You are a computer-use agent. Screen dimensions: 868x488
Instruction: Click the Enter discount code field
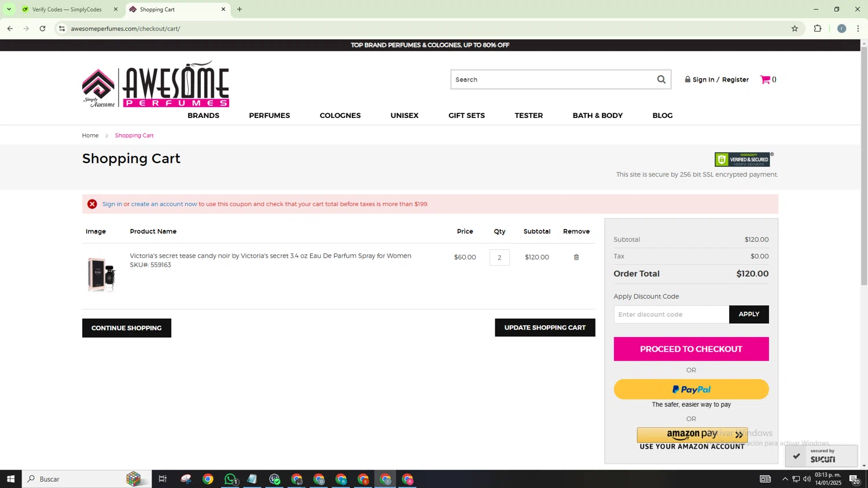(x=671, y=315)
